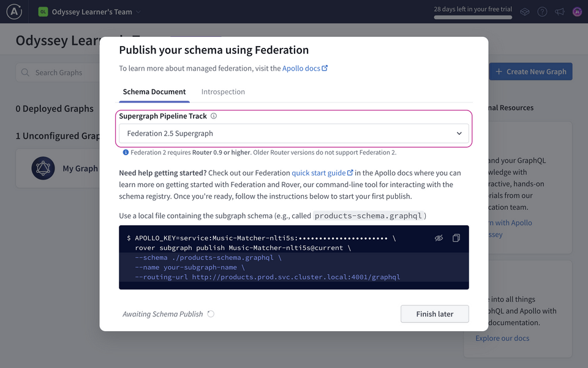Open the learning resources layers icon
Screen dimensions: 588x368
click(525, 12)
